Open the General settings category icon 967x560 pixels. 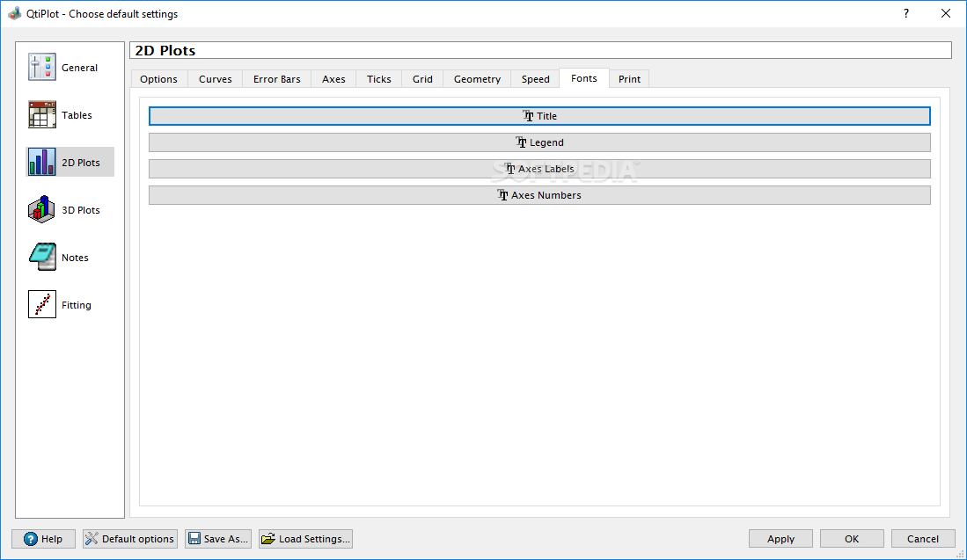click(x=42, y=67)
